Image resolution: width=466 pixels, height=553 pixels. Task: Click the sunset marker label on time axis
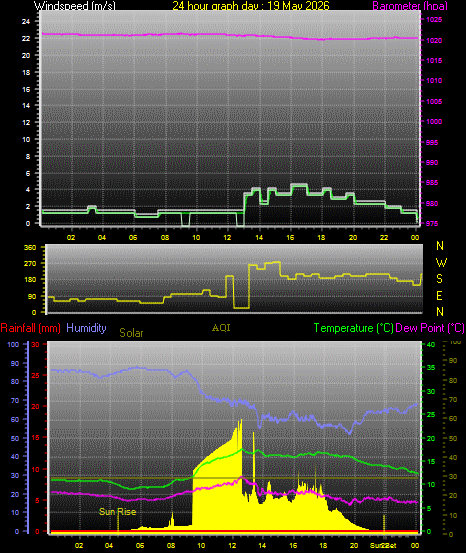(383, 546)
